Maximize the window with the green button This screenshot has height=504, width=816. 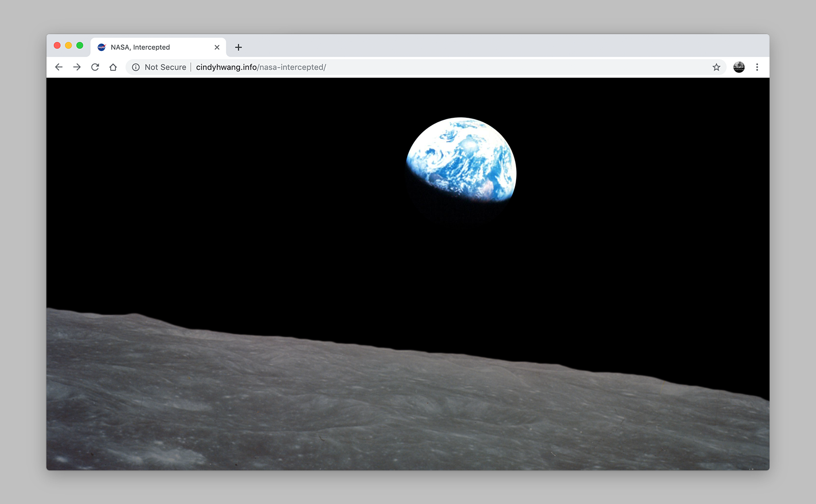pos(80,46)
